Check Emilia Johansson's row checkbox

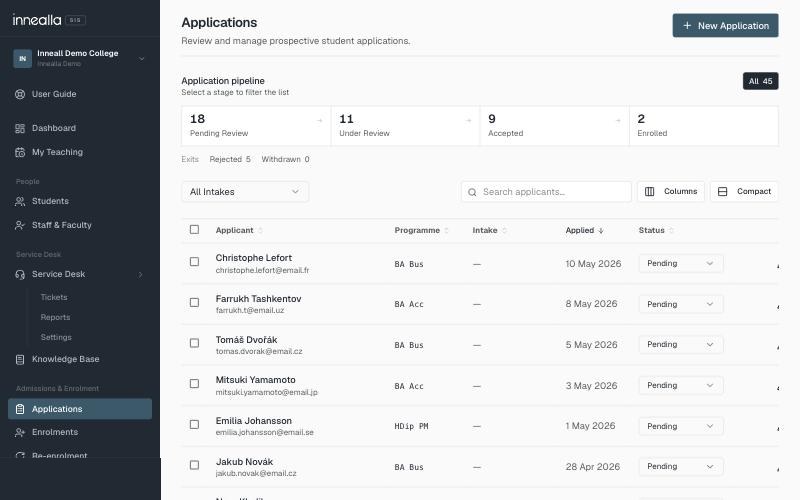point(194,424)
